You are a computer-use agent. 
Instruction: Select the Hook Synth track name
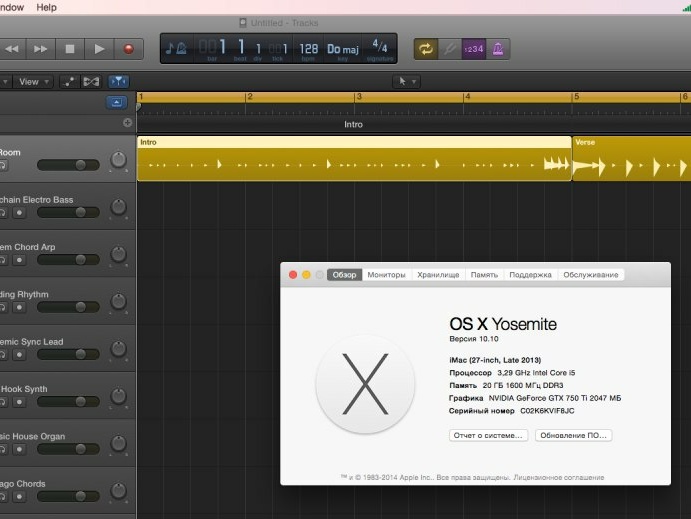tap(24, 389)
